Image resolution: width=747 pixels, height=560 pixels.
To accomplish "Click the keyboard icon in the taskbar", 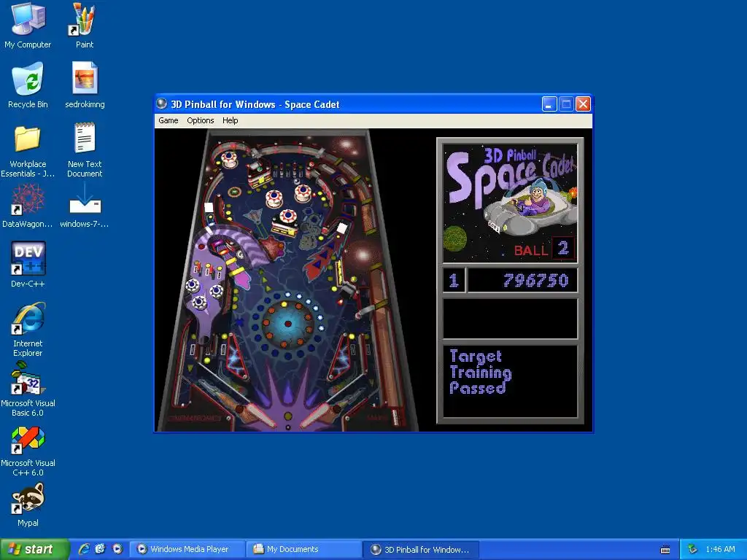I will coord(665,550).
